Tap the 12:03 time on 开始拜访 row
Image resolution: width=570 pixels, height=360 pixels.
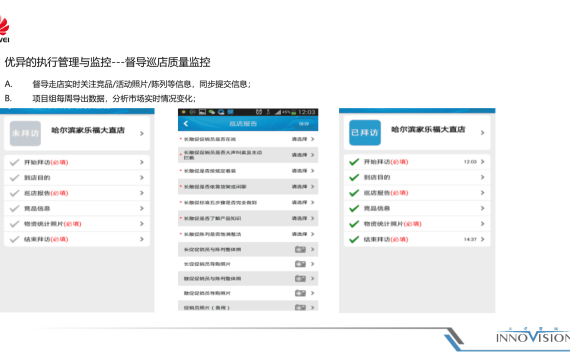click(470, 162)
